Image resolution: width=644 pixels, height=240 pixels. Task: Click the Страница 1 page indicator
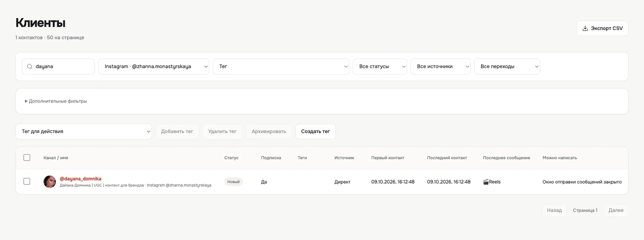tap(585, 210)
